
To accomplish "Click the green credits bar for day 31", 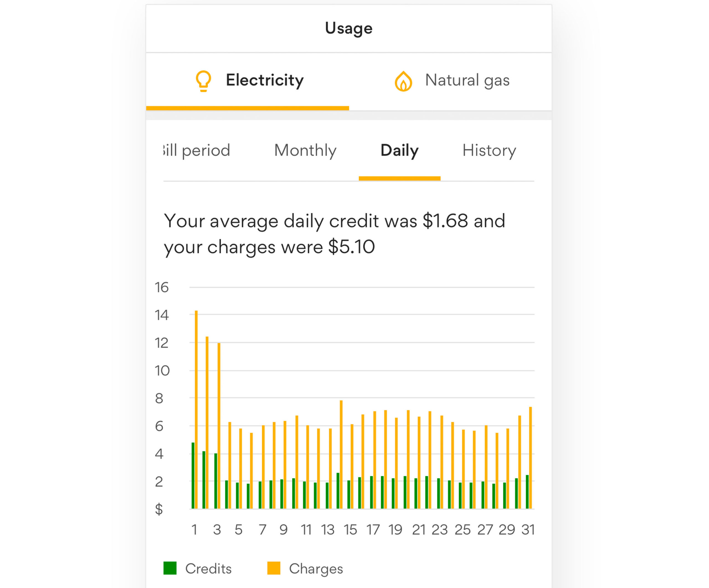I will pyautogui.click(x=527, y=492).
